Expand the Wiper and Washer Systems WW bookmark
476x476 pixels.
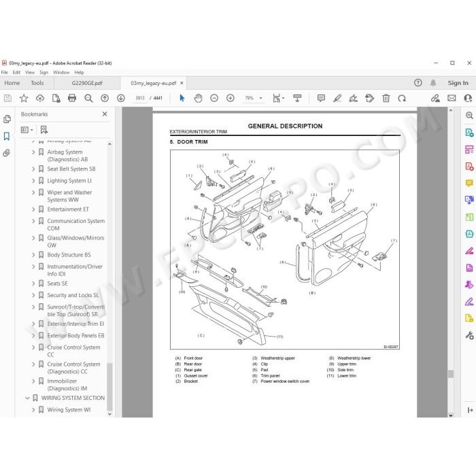(33, 192)
